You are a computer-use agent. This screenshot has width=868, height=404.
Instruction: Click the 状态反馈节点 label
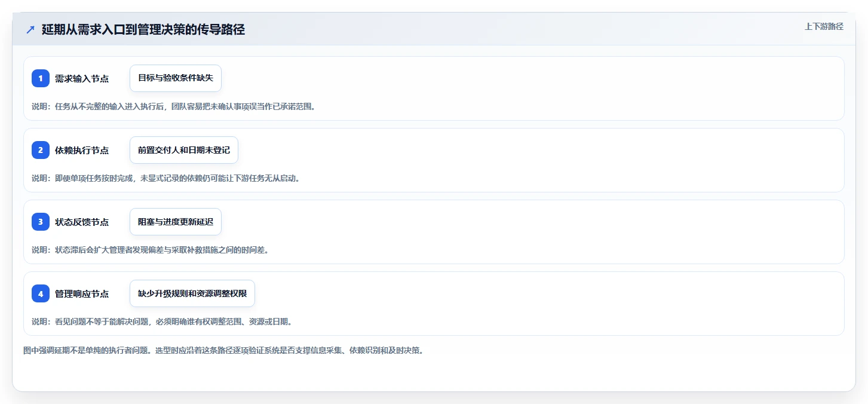82,222
